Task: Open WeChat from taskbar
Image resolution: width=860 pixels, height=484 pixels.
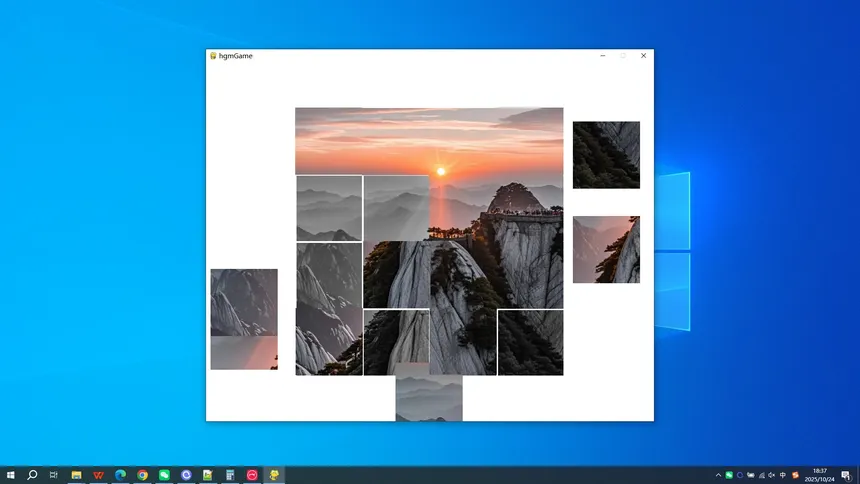Action: click(x=164, y=475)
